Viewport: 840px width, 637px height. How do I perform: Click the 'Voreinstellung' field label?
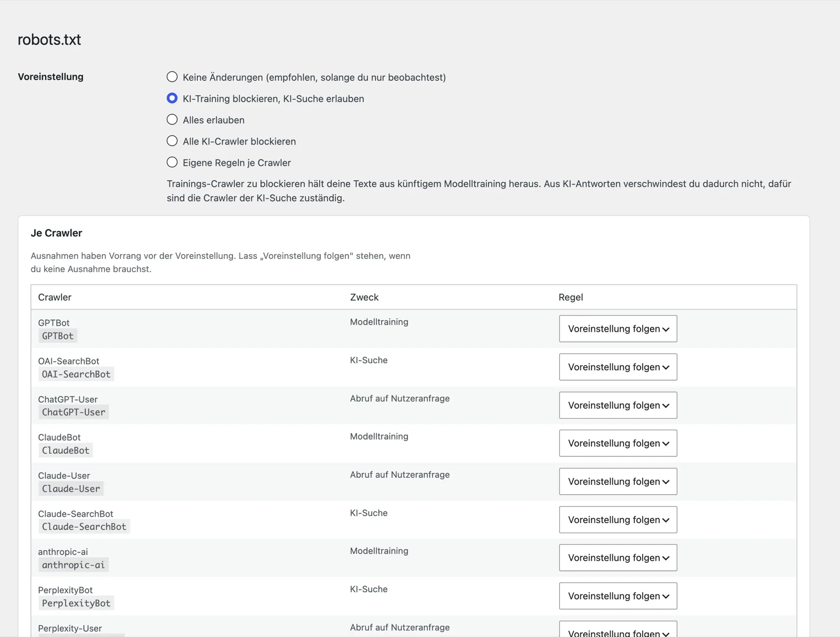coord(50,77)
